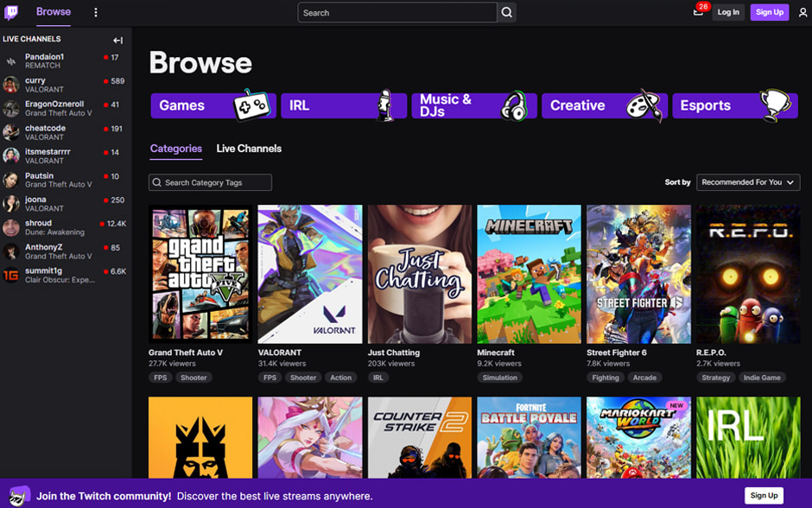Click the Log In button
Image resolution: width=812 pixels, height=508 pixels.
coord(728,12)
